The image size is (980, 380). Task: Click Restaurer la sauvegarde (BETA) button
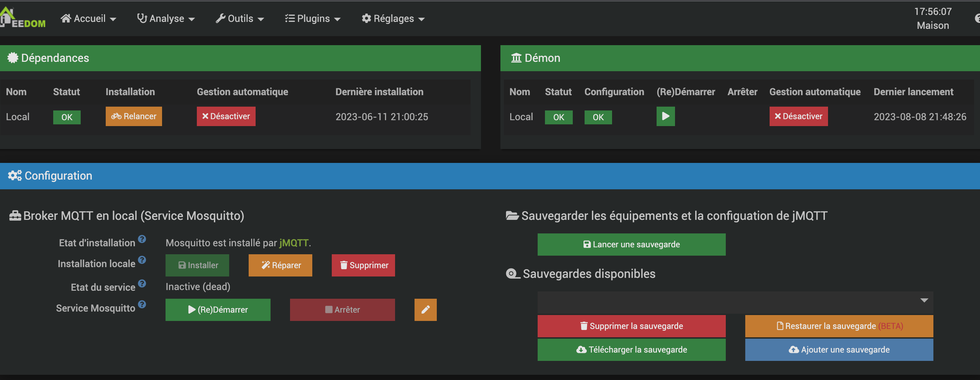coord(838,326)
